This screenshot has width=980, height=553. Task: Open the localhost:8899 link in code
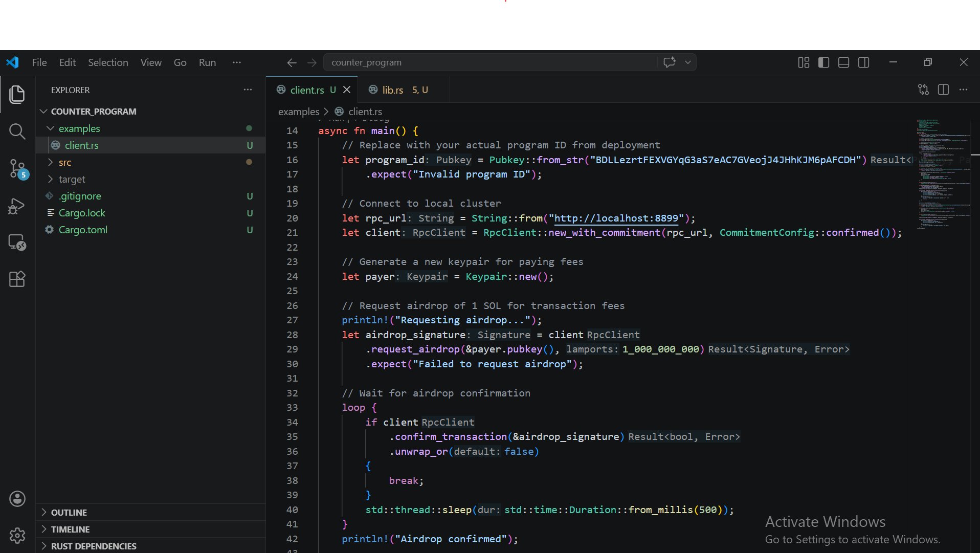(x=616, y=218)
